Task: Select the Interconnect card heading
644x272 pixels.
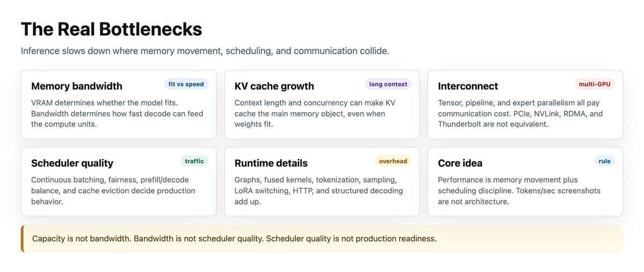Action: pyautogui.click(x=468, y=87)
